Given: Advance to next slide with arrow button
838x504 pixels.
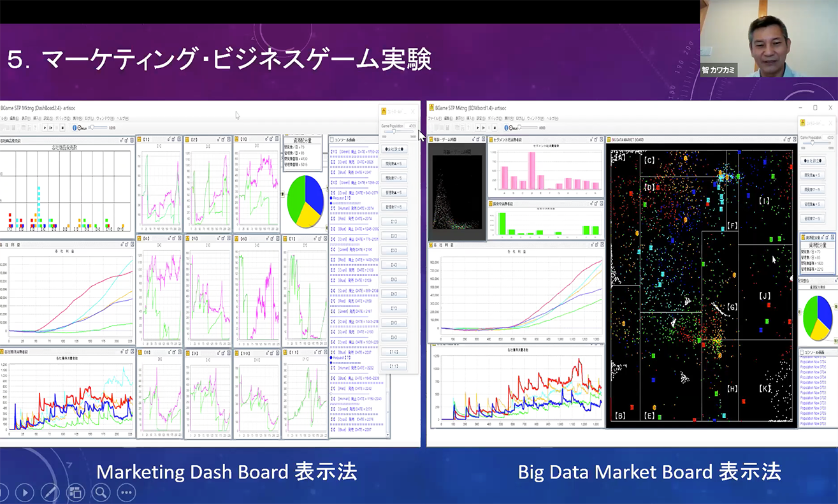Looking at the screenshot, I should click(x=25, y=492).
